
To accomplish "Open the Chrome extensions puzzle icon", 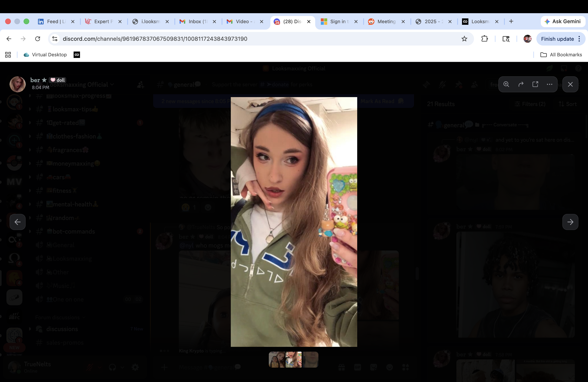I will coord(484,39).
